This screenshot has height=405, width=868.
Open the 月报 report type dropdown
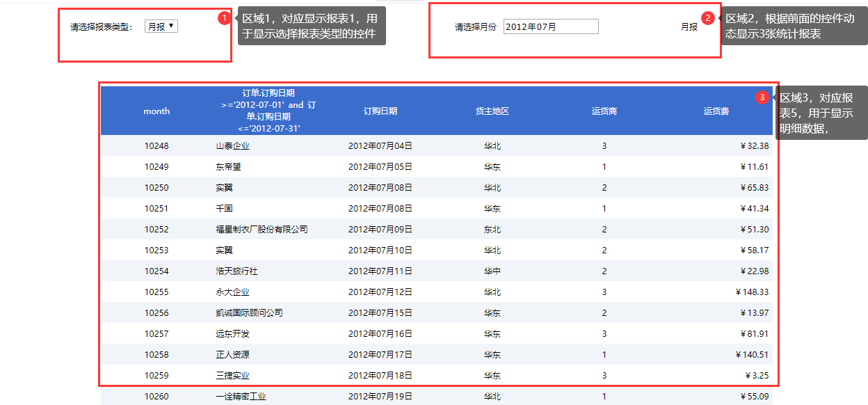coord(161,26)
